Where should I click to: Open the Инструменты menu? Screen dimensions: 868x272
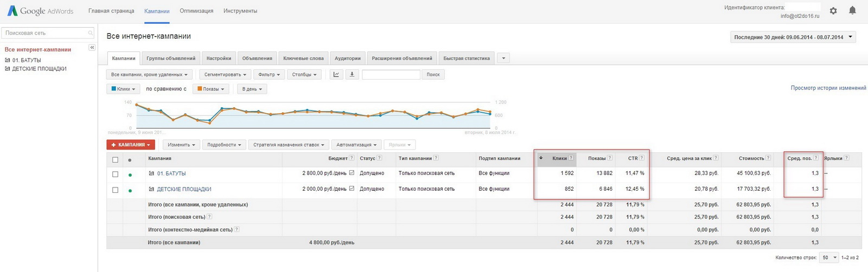(x=240, y=11)
